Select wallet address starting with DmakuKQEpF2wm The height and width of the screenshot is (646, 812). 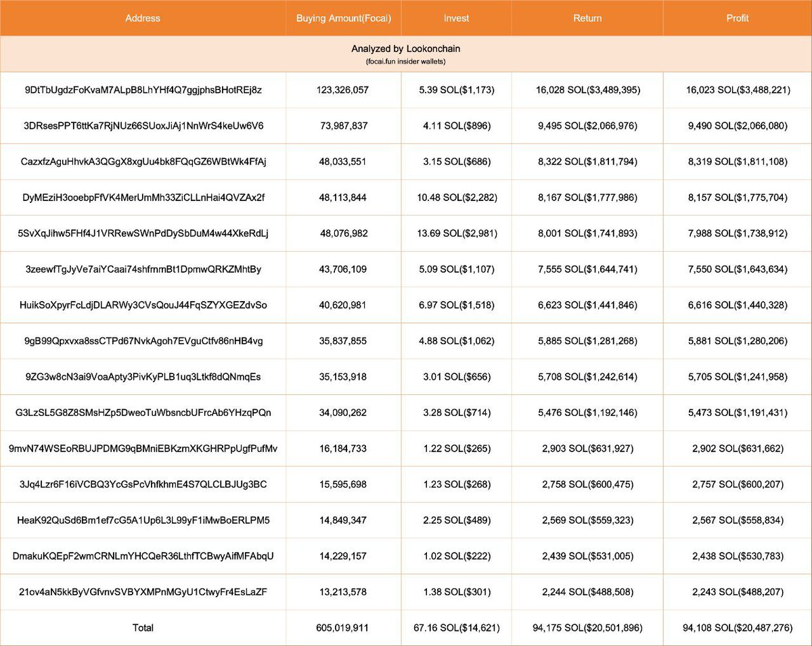pyautogui.click(x=142, y=555)
